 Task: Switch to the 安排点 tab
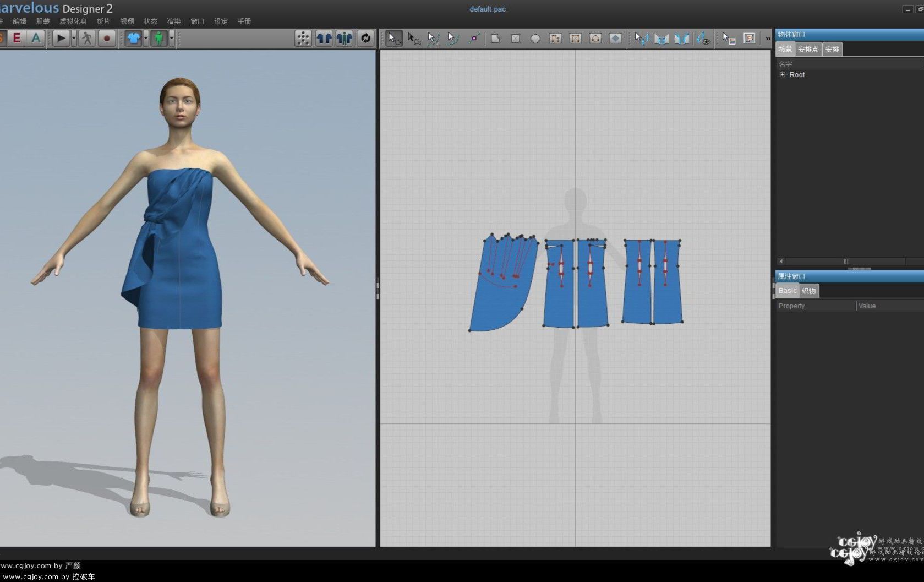click(x=808, y=49)
